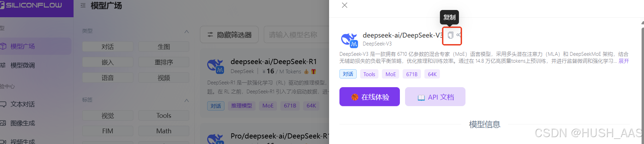
Task: Click the 模型微调 sidebar icon
Action: point(3,65)
